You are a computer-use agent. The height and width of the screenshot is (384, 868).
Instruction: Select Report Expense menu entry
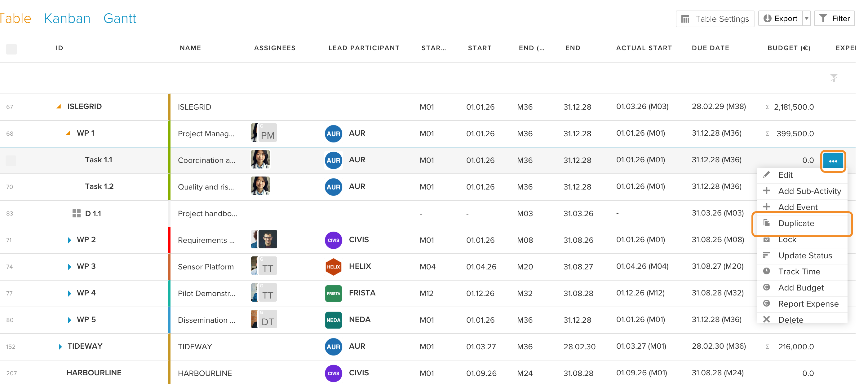coord(802,304)
